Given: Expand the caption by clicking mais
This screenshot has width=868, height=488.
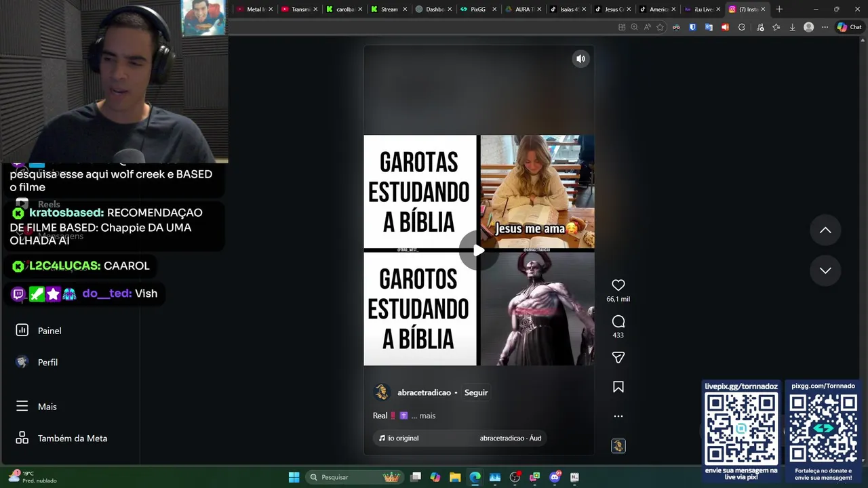Looking at the screenshot, I should pyautogui.click(x=427, y=415).
